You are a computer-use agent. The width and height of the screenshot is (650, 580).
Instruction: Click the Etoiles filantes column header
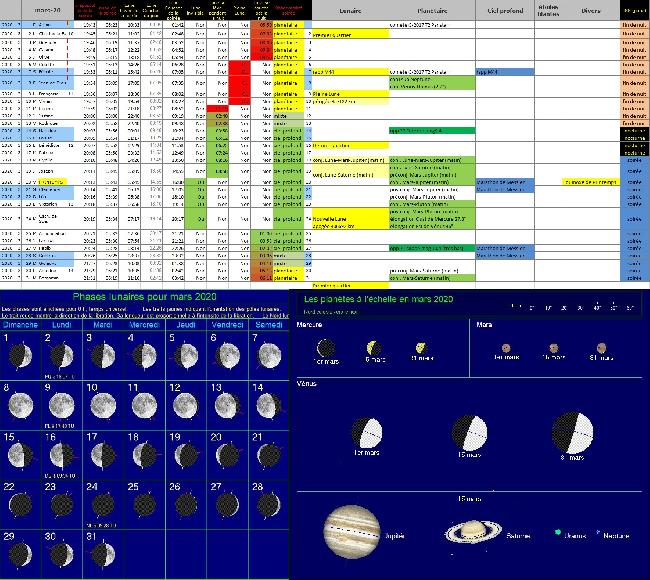(x=548, y=11)
